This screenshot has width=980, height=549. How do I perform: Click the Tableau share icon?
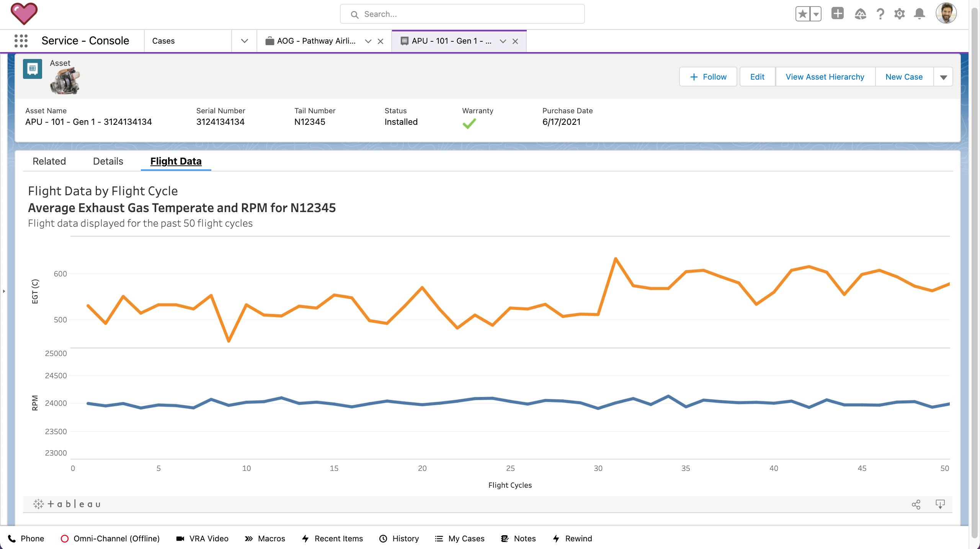[x=916, y=504]
